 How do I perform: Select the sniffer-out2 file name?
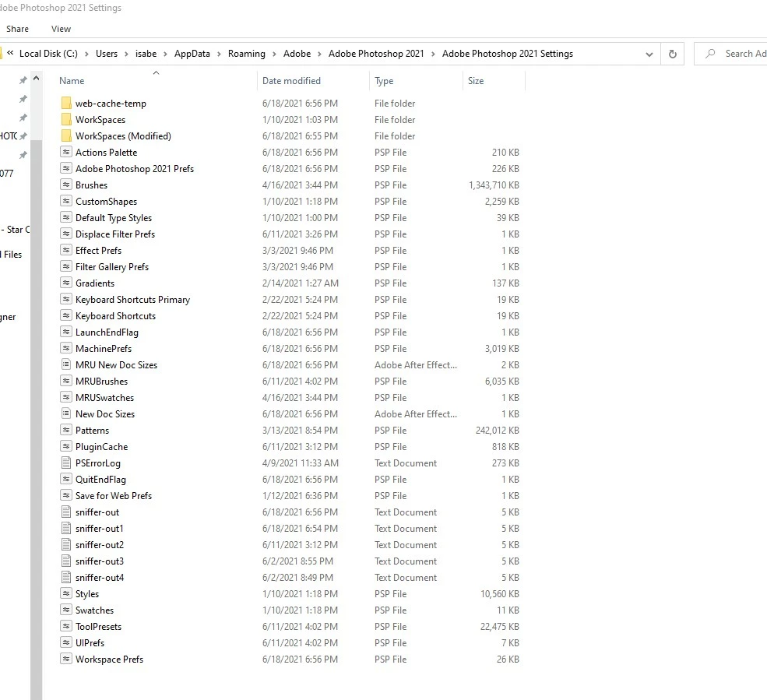pyautogui.click(x=100, y=544)
